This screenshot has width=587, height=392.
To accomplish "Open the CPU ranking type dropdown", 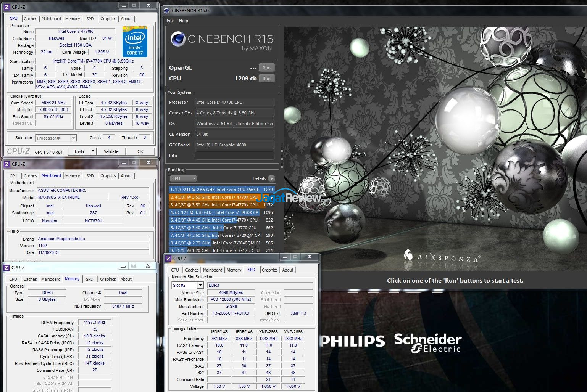I will (x=183, y=178).
